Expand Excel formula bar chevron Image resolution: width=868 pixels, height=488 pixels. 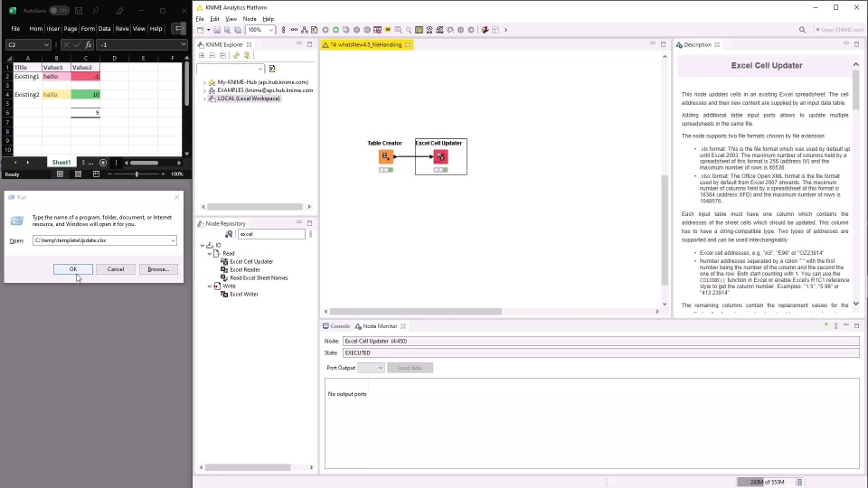(184, 45)
